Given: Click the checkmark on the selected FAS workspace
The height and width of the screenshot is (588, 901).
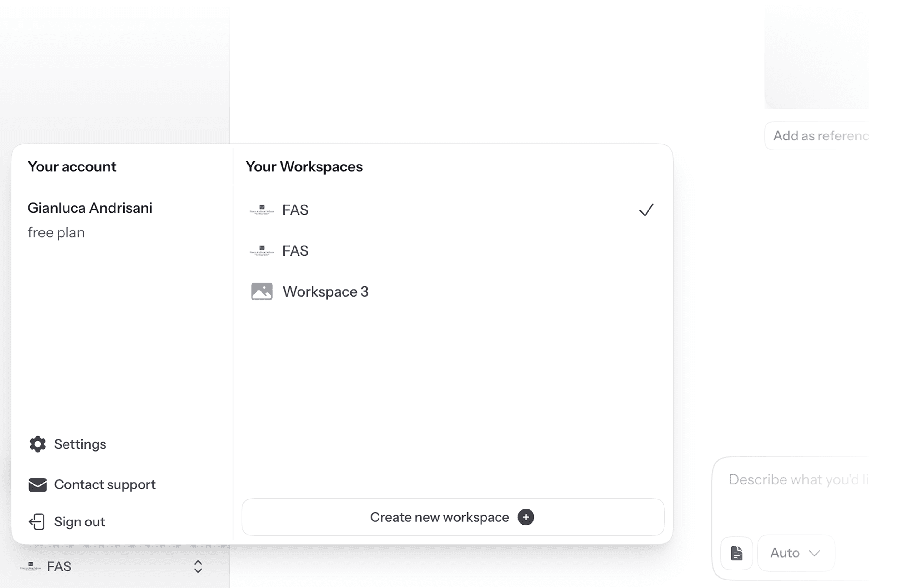Looking at the screenshot, I should (x=646, y=210).
